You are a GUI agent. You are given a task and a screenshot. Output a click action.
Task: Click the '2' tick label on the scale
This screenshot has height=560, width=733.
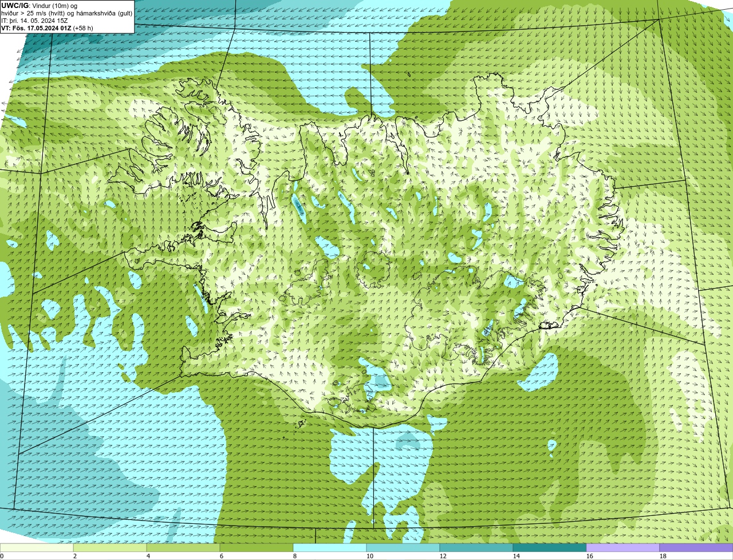pyautogui.click(x=75, y=556)
